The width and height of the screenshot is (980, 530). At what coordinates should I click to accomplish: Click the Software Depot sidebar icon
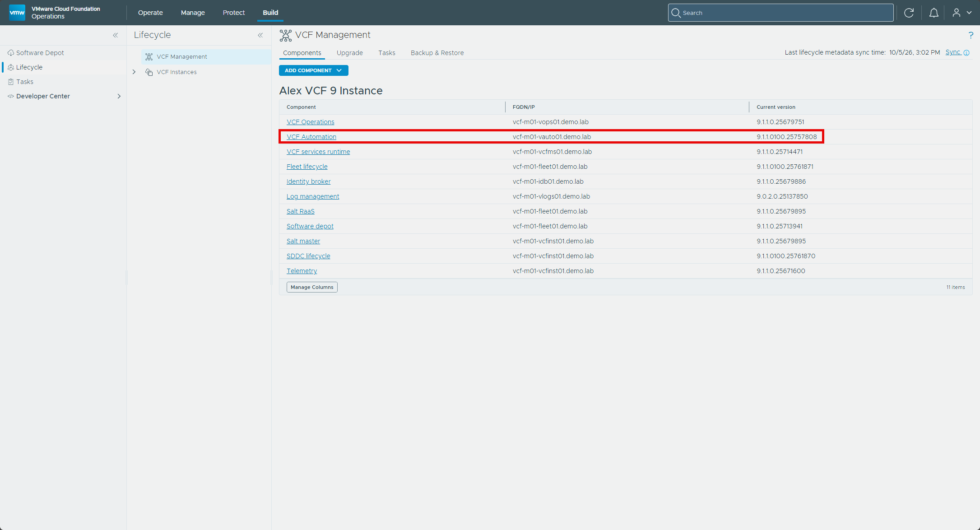11,53
